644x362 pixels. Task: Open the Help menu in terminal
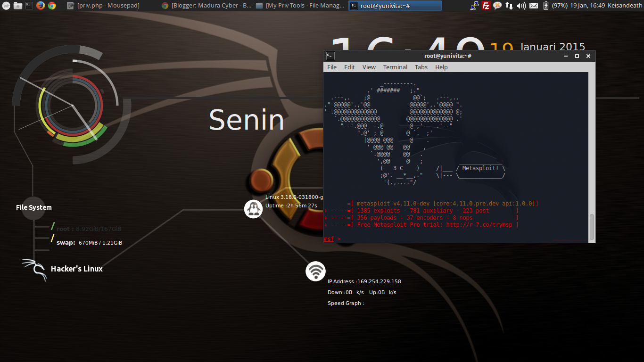(441, 67)
